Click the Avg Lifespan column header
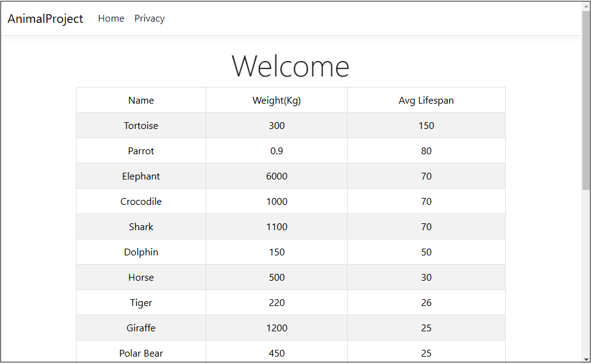Screen dimensions: 591x364 [426, 100]
